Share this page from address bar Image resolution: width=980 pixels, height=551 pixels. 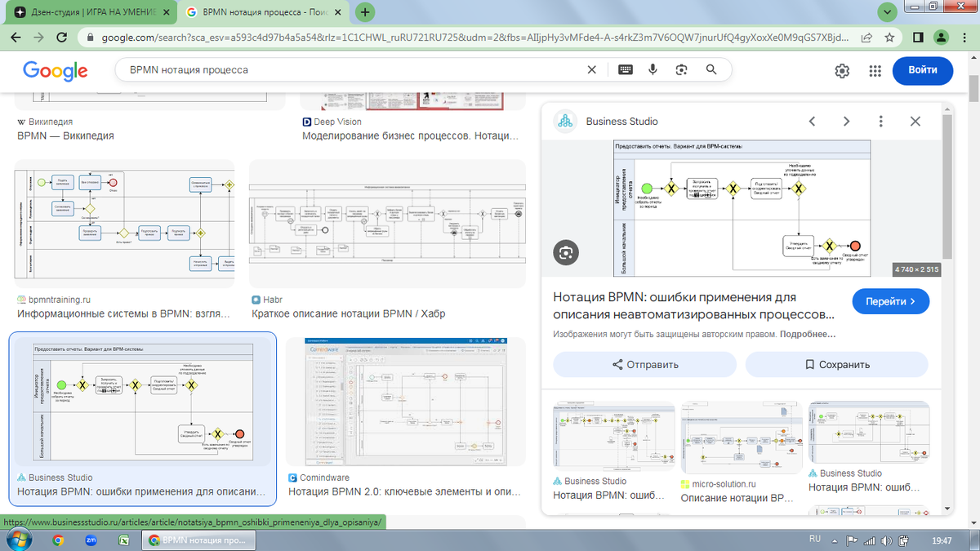coord(866,38)
